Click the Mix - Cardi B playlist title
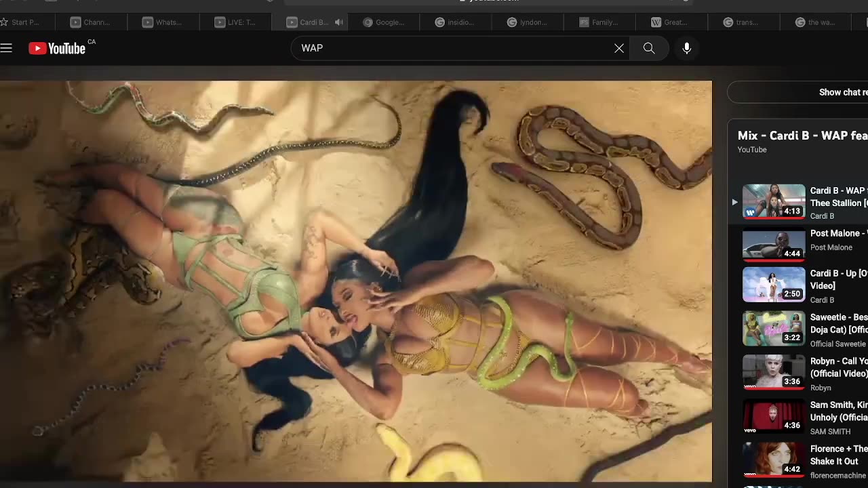 [802, 136]
